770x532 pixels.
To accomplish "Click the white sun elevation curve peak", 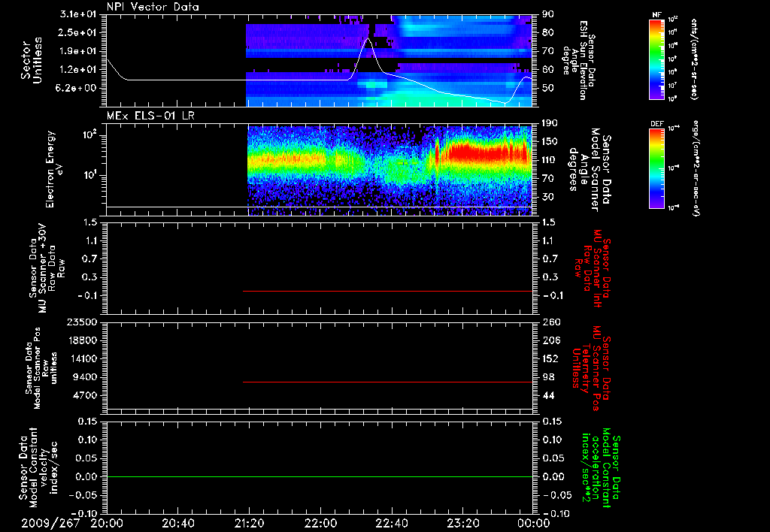I will pos(367,38).
